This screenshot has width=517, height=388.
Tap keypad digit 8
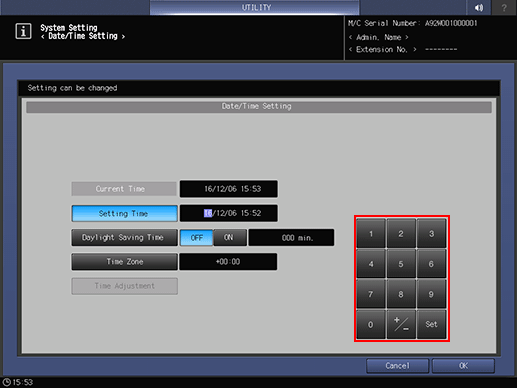[x=401, y=294]
